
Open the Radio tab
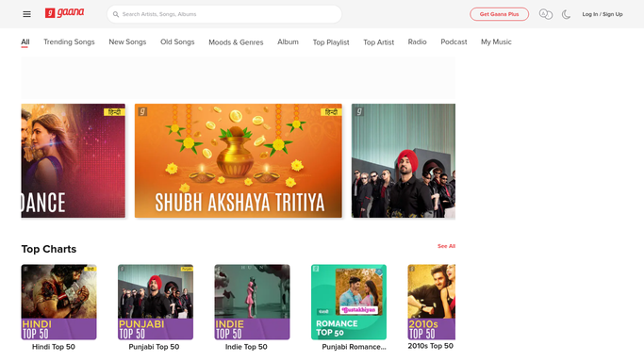(x=418, y=41)
